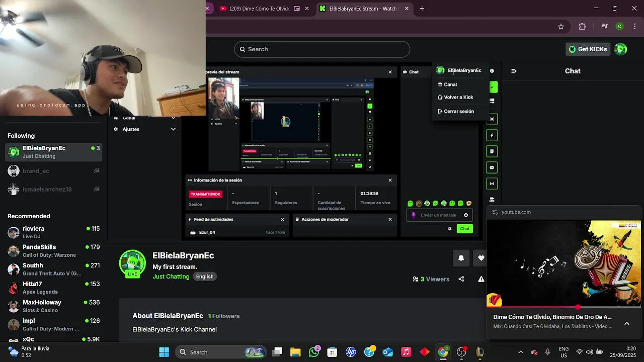Open the Chrome profile C avatar

(x=620, y=27)
